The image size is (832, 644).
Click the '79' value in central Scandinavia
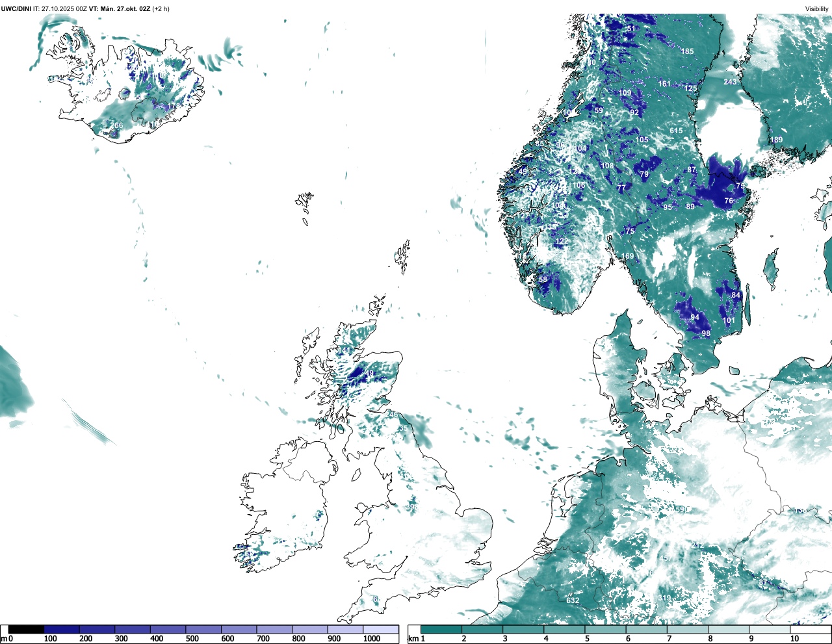pos(644,174)
